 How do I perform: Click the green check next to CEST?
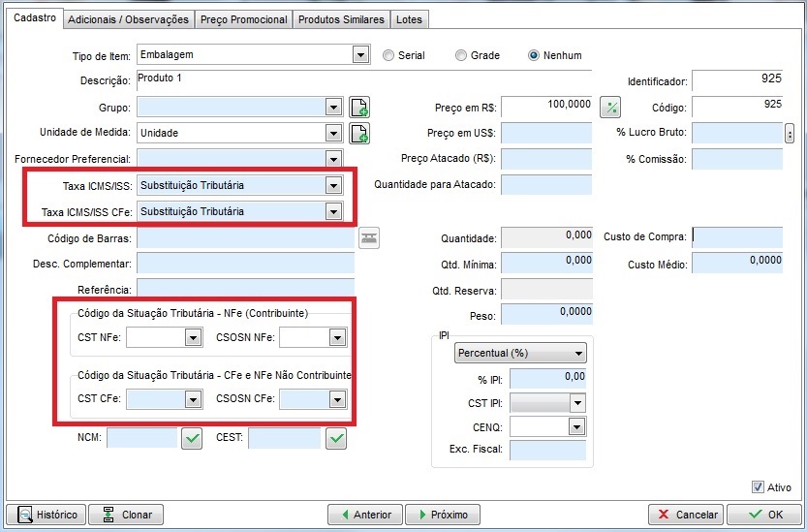pos(335,439)
